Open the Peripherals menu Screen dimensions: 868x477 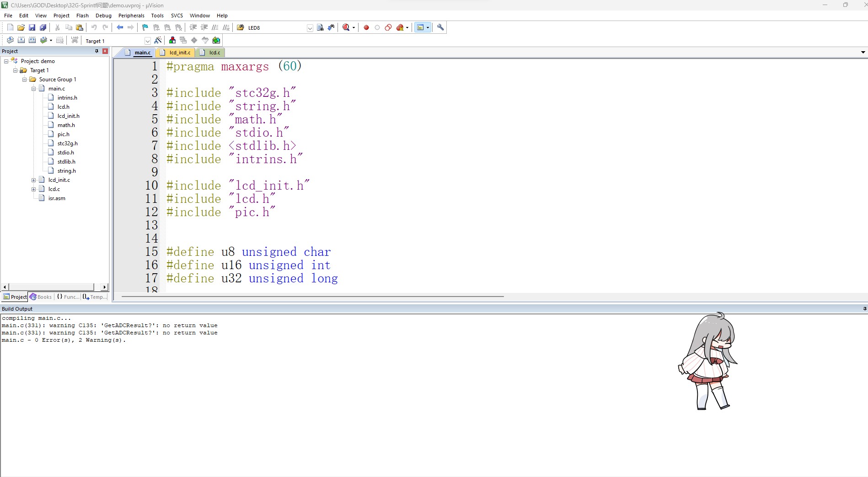131,16
